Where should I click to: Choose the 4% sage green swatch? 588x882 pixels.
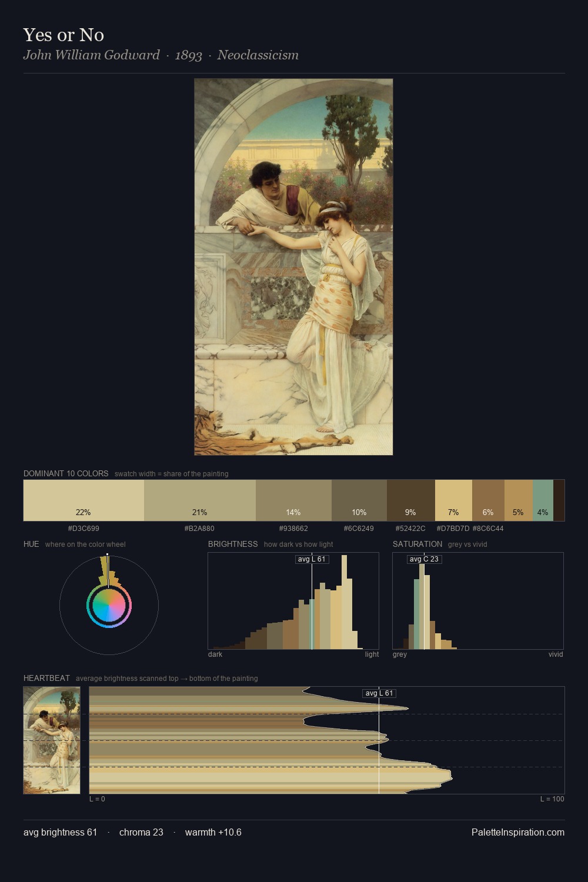point(543,500)
